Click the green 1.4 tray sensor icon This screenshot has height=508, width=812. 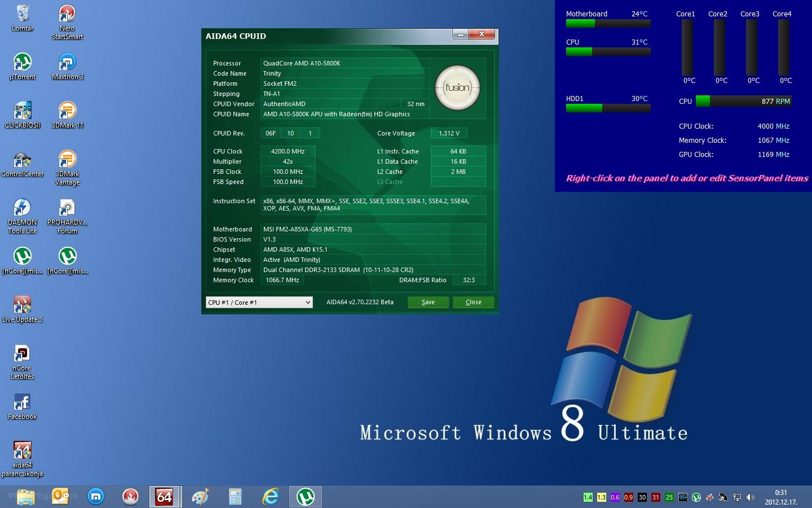(588, 497)
